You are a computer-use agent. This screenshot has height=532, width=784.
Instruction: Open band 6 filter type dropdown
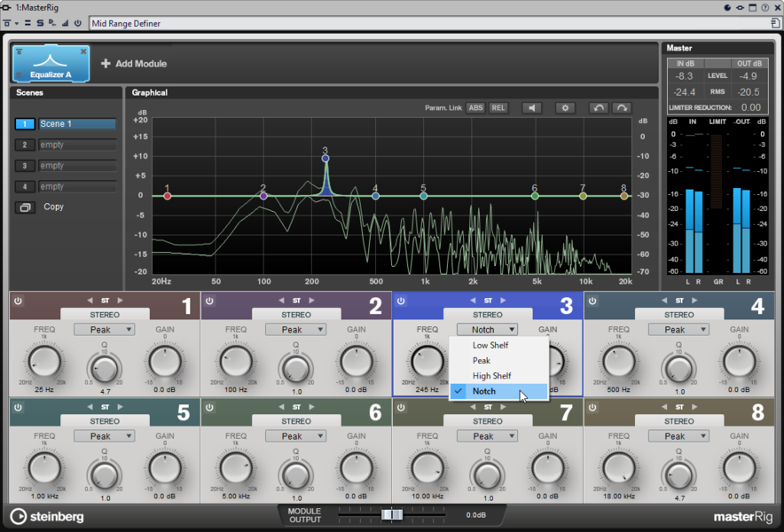tap(295, 436)
